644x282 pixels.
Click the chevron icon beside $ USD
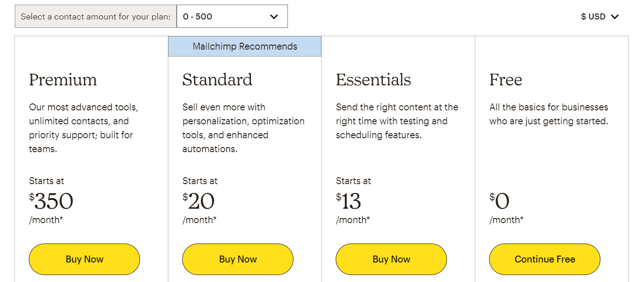(x=615, y=17)
